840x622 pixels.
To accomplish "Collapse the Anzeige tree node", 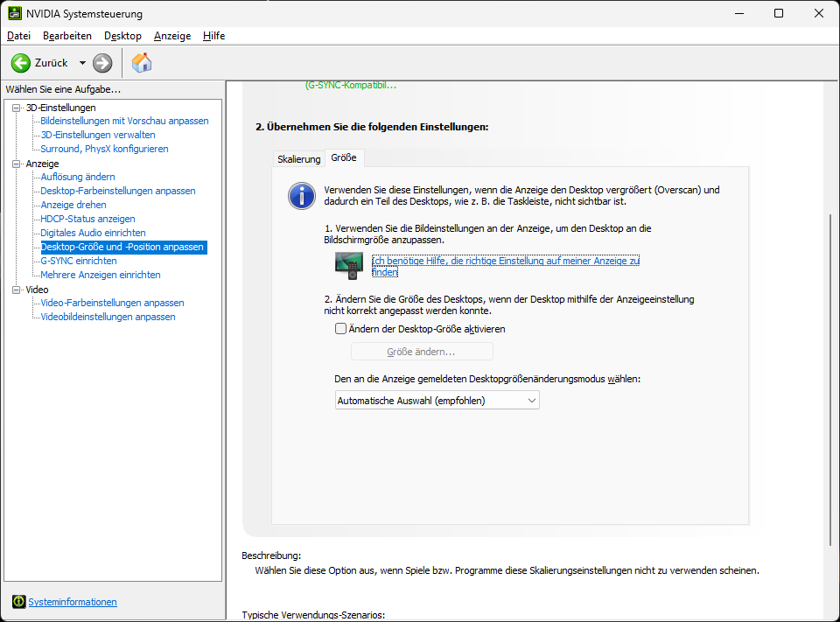I will (16, 164).
